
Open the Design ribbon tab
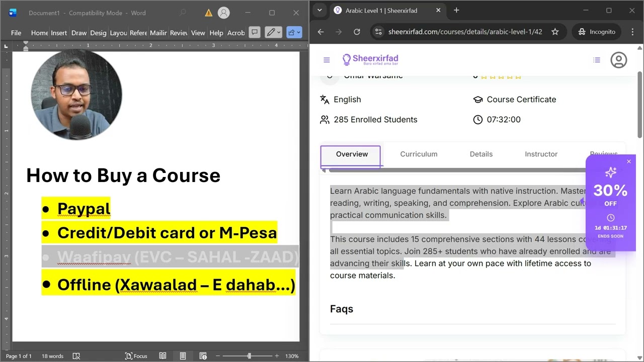(x=98, y=33)
